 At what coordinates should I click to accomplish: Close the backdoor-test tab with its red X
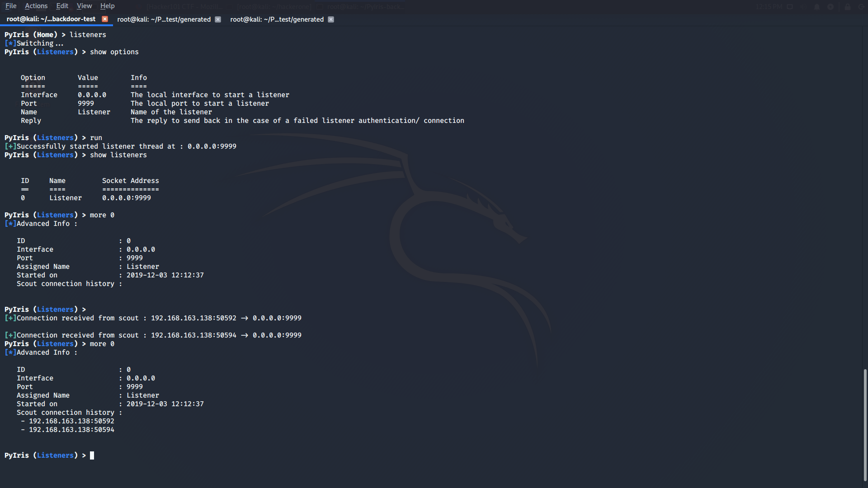point(105,19)
